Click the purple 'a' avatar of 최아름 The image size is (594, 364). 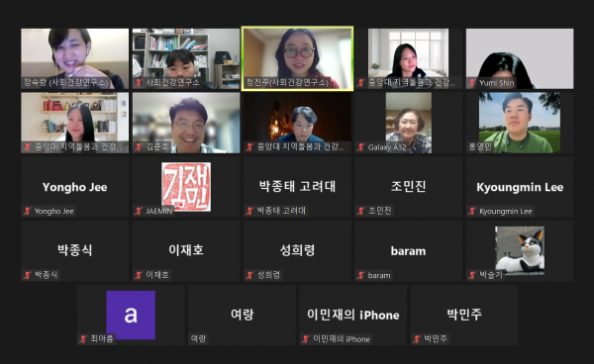pyautogui.click(x=131, y=315)
